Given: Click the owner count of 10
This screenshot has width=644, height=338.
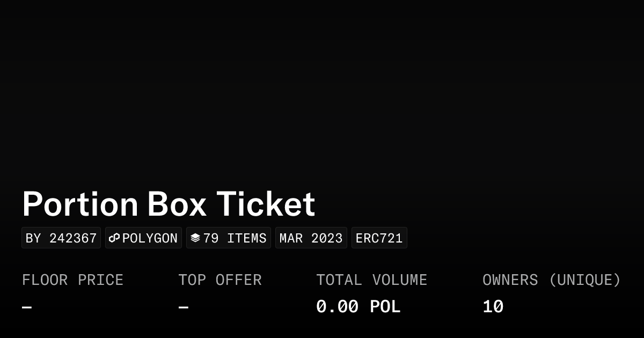Looking at the screenshot, I should [493, 307].
